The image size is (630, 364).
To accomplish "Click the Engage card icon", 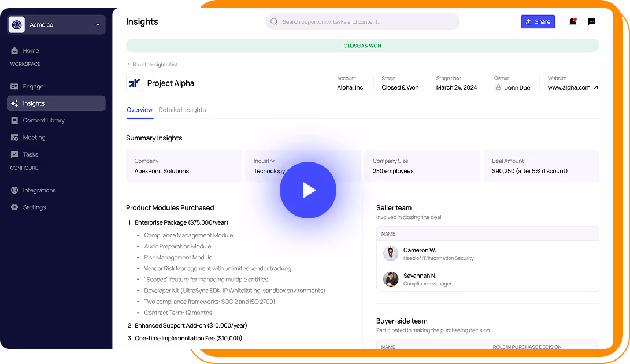I will point(14,87).
